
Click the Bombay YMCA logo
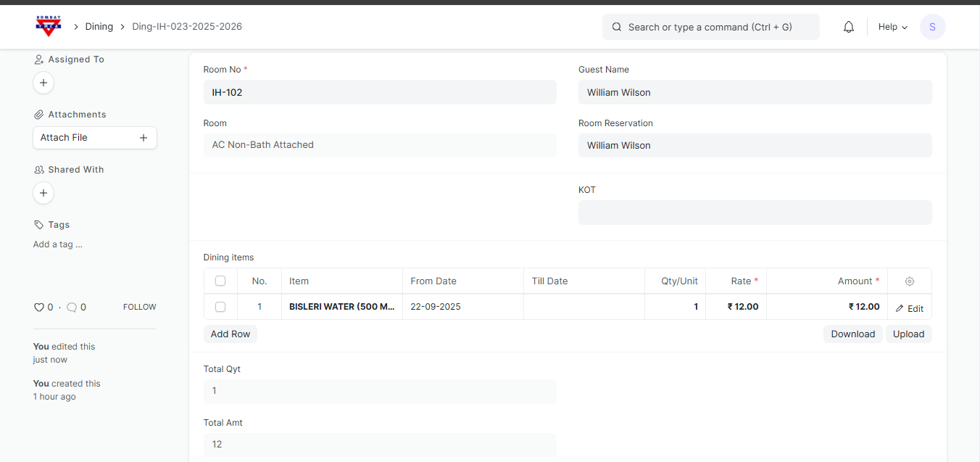tap(49, 27)
